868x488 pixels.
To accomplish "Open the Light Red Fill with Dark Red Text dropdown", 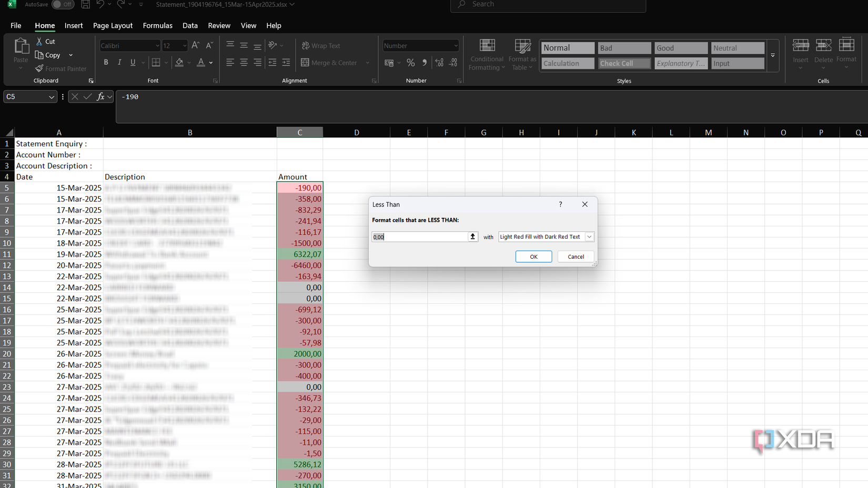I will (x=589, y=237).
